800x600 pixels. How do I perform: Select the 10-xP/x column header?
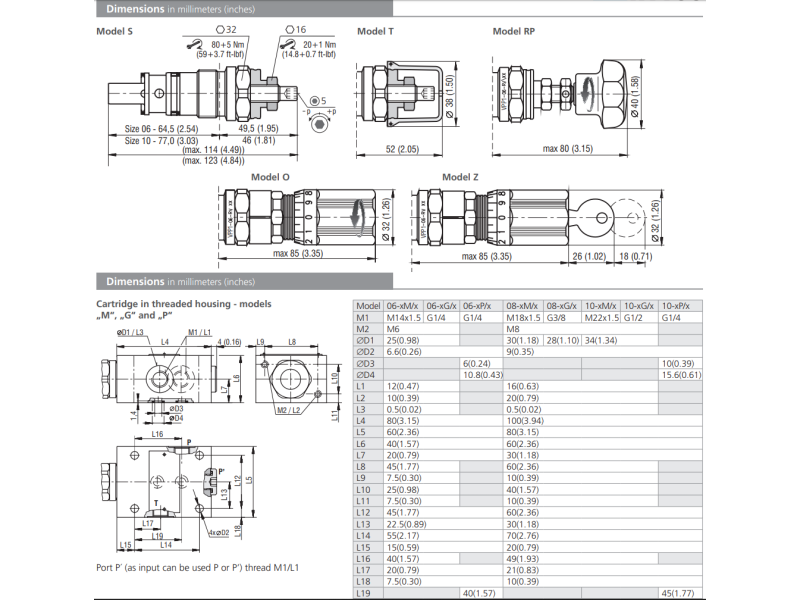point(681,306)
